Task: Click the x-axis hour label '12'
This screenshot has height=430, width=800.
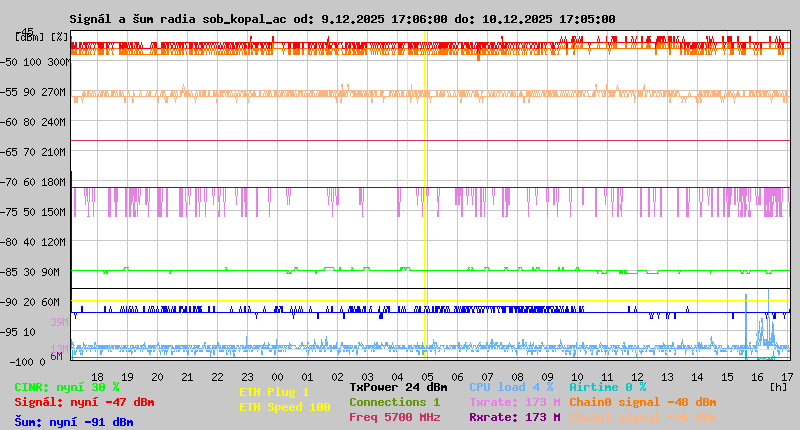Action: pos(637,377)
